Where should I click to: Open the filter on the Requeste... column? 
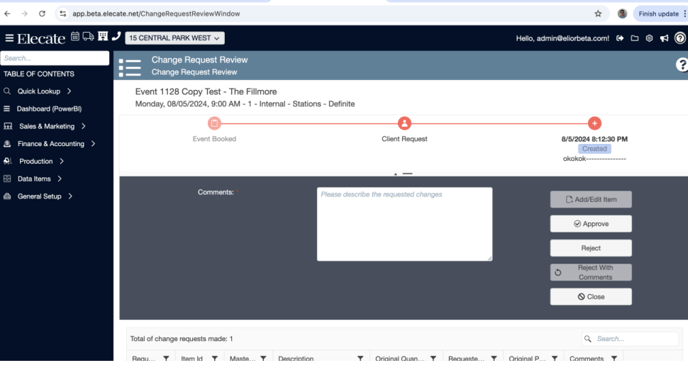click(x=494, y=358)
